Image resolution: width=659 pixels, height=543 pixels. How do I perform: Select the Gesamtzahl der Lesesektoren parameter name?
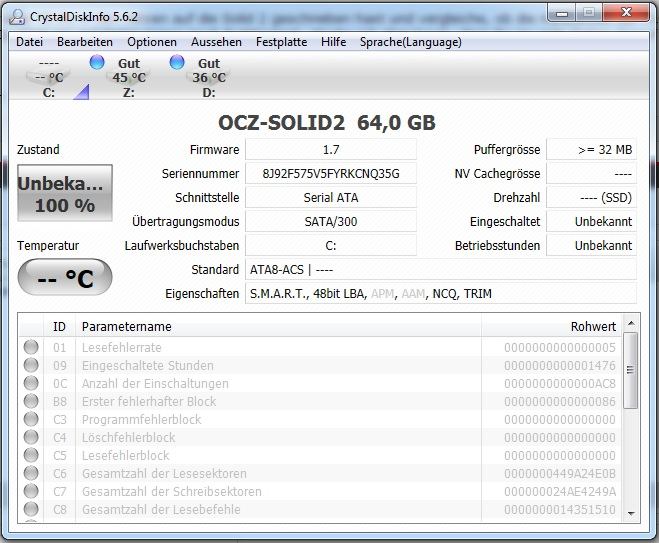tap(164, 474)
